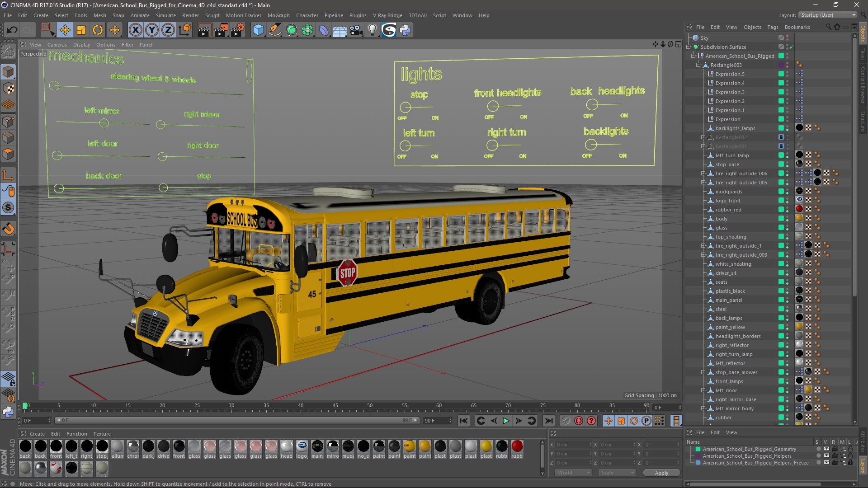This screenshot has height=488, width=868.
Task: Expand tire_right_outside_006 children
Action: 703,174
